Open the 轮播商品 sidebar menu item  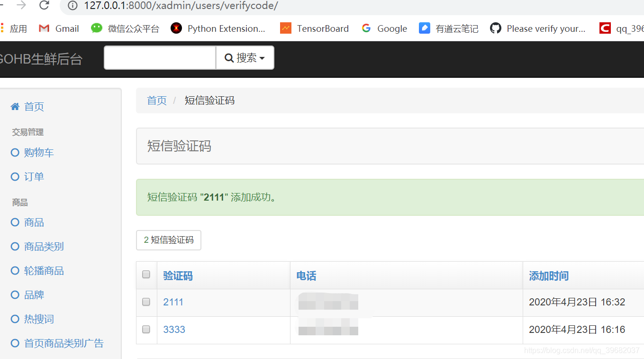[x=44, y=270]
